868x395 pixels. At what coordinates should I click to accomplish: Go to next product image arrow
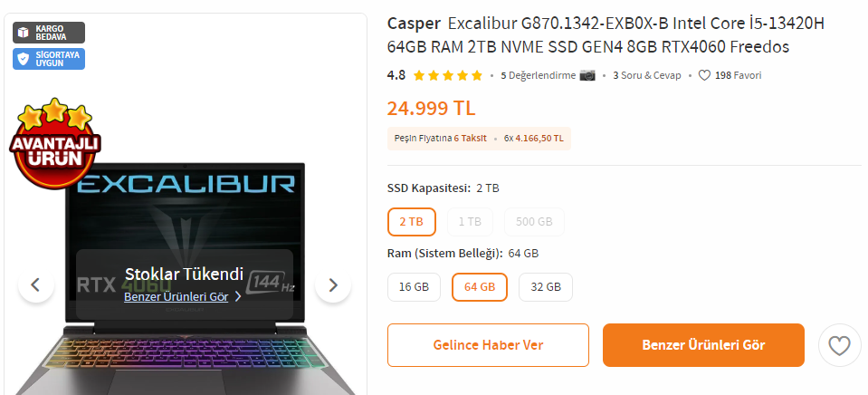[x=333, y=284]
